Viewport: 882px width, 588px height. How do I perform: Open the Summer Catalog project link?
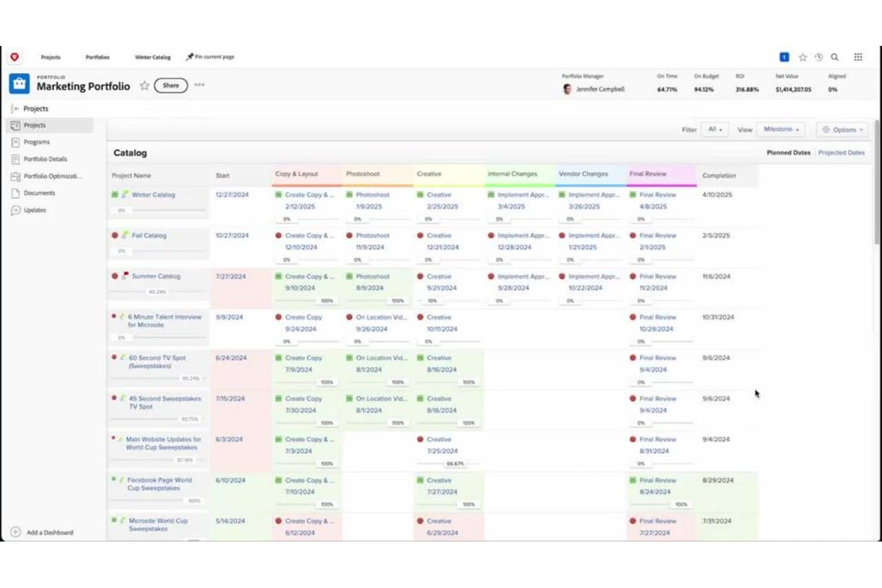(x=156, y=276)
